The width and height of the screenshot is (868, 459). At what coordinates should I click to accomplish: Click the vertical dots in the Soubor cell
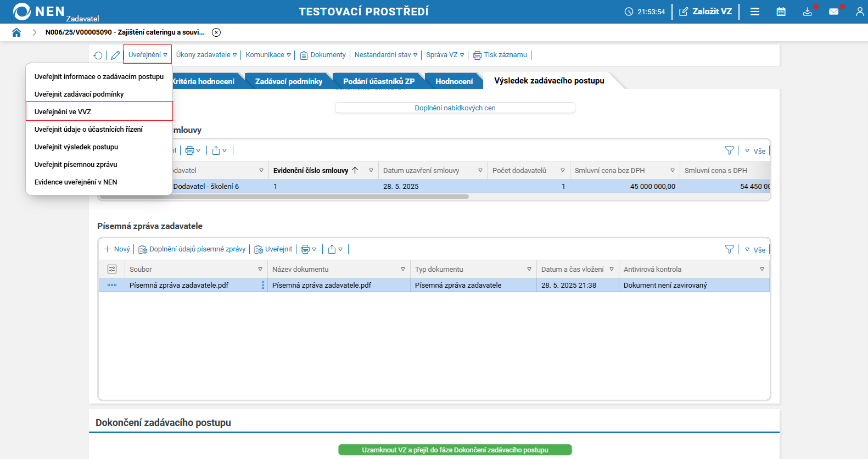click(263, 285)
